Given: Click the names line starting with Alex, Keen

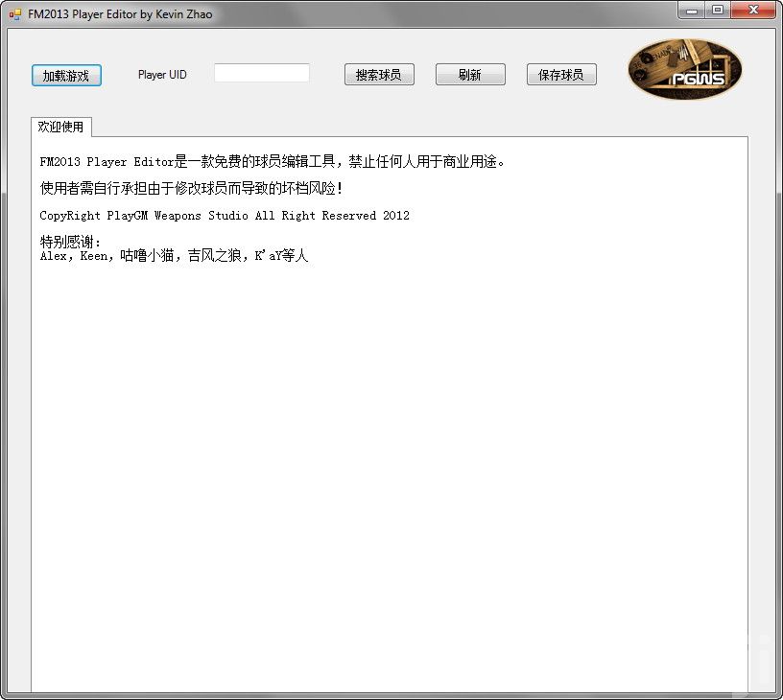Looking at the screenshot, I should tap(174, 257).
